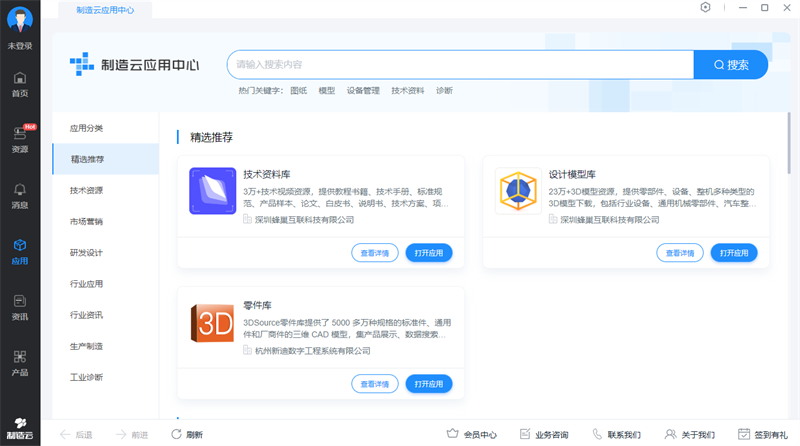800x446 pixels.
Task: Click the vertical scrollbar on the right
Action: [789, 143]
